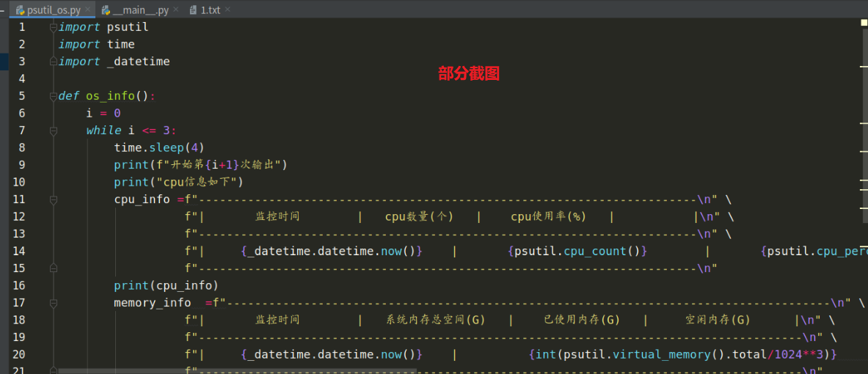
Task: Click the editor's horizontal scrollbar thumb
Action: click(237, 370)
